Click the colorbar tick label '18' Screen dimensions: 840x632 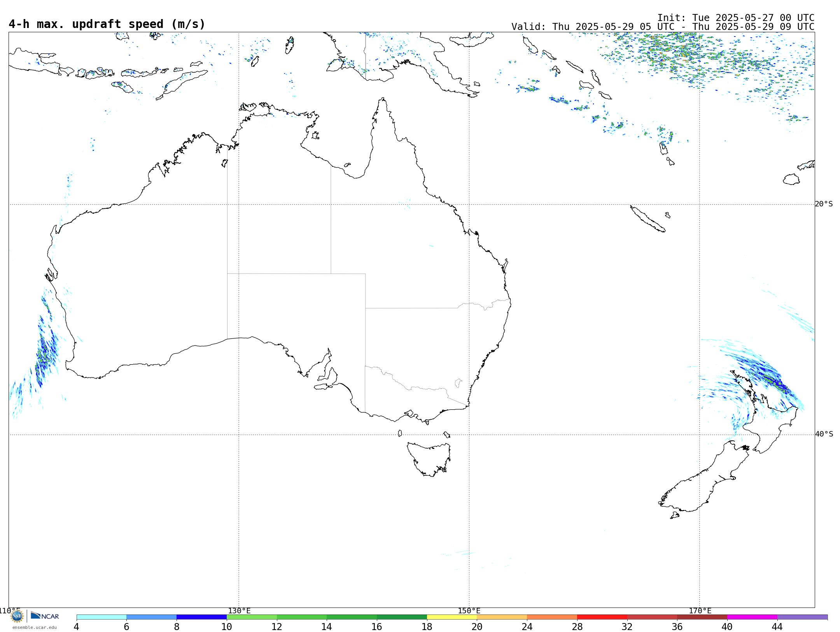[x=427, y=627]
